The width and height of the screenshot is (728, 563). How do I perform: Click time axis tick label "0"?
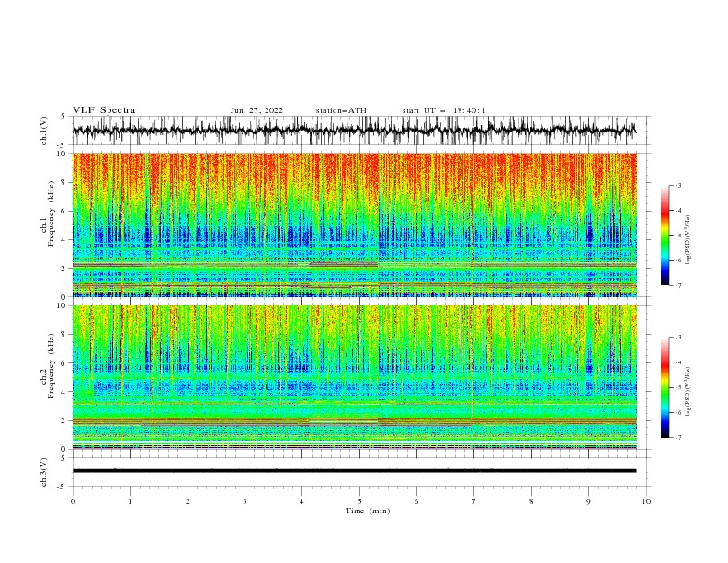[x=73, y=501]
